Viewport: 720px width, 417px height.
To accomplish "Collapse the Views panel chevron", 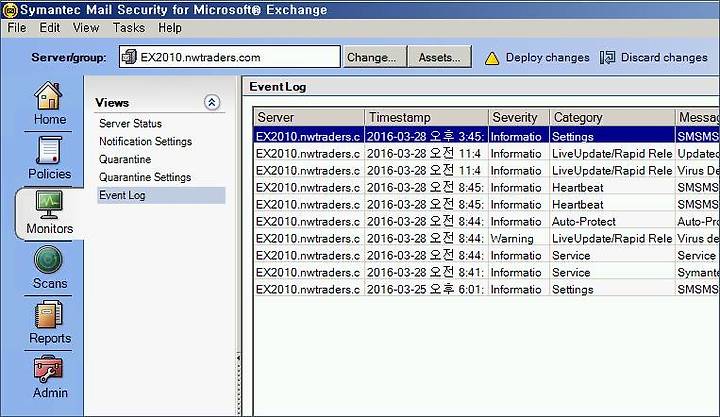I will [x=212, y=102].
